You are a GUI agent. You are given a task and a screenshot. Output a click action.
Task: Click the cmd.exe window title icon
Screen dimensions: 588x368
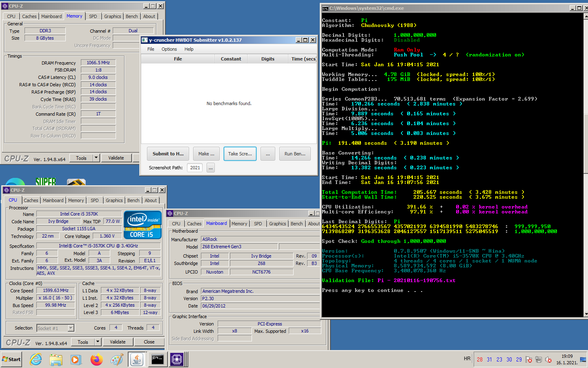(x=325, y=8)
